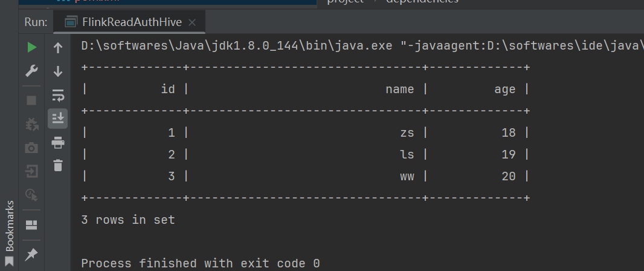Click the age value 20
This screenshot has height=271, width=644.
point(509,177)
